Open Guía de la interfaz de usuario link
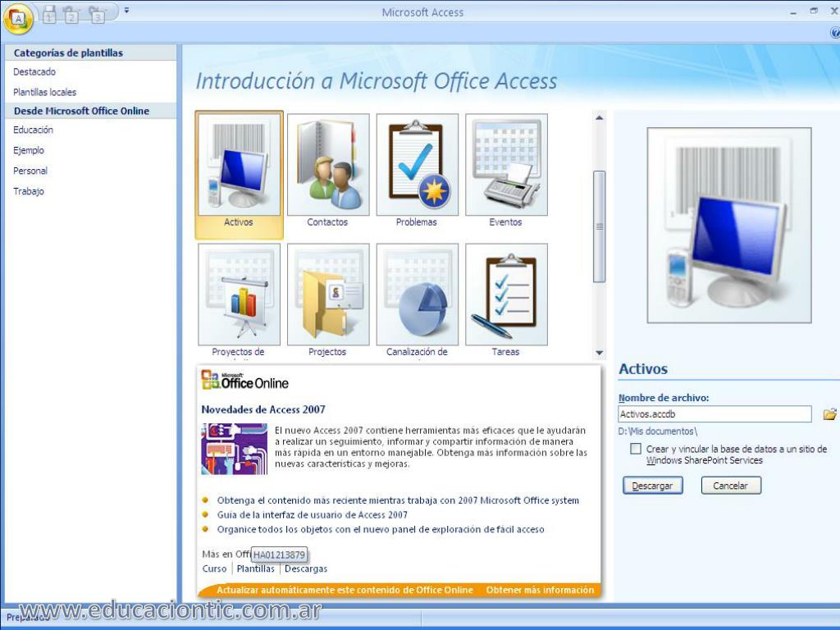The height and width of the screenshot is (630, 840). [313, 515]
